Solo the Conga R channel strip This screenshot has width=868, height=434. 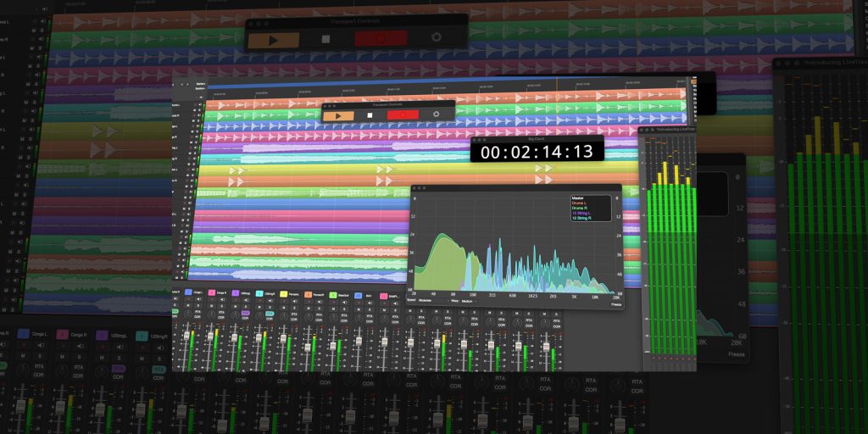222,306
